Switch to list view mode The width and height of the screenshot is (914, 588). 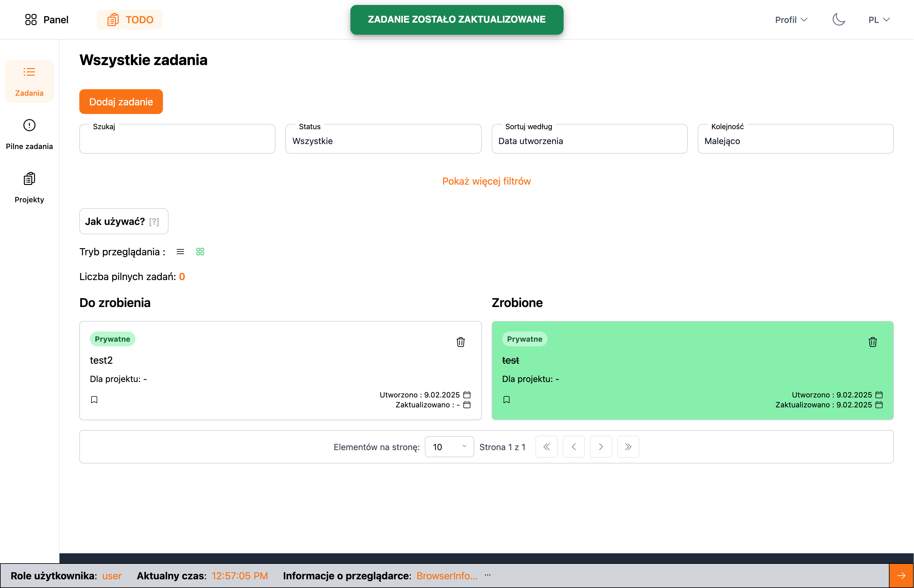pyautogui.click(x=180, y=252)
